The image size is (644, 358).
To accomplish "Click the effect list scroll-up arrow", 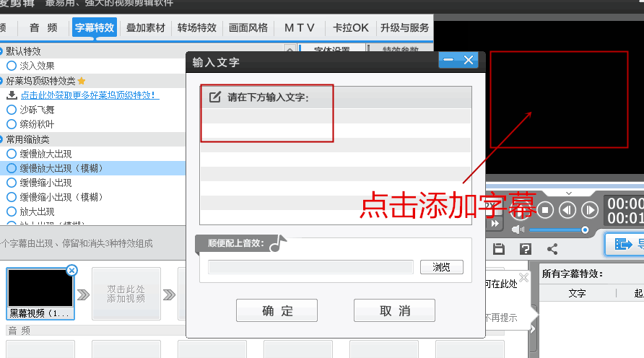I will pyautogui.click(x=290, y=49).
